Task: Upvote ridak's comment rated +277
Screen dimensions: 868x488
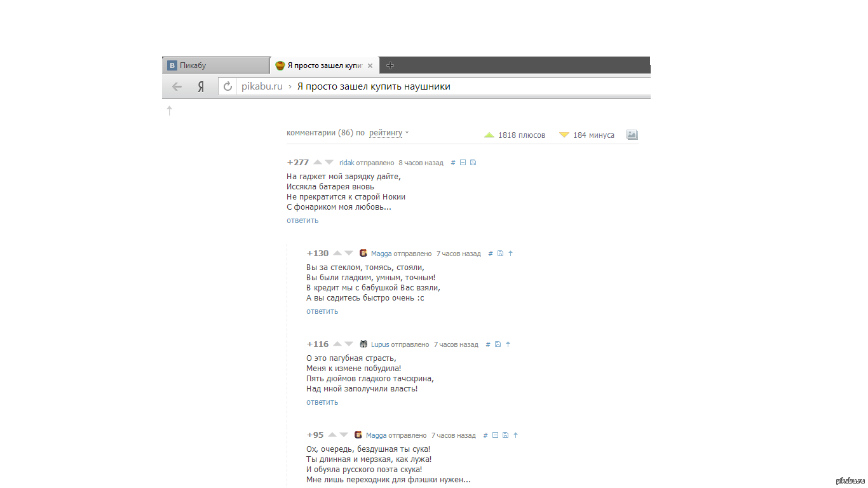Action: coord(318,163)
